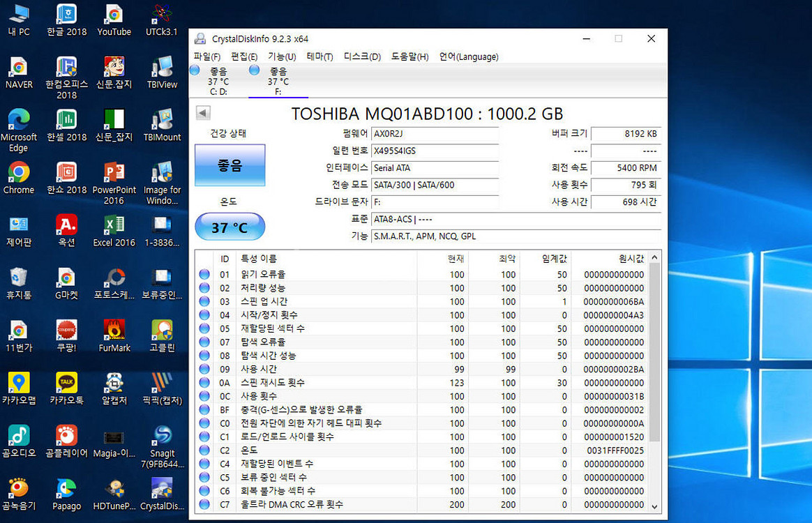Launch Microsoft Edge from the desktop
The width and height of the screenshot is (812, 523).
pos(19,130)
